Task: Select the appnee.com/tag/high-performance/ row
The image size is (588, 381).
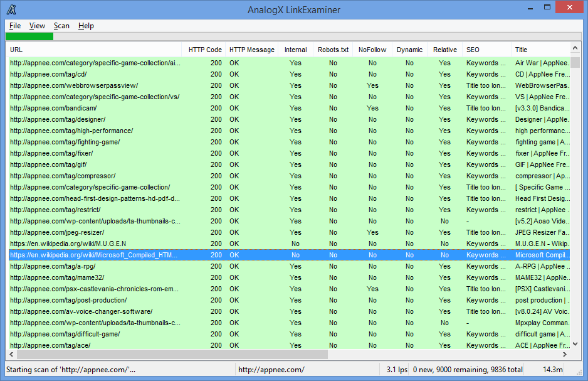Action: click(289, 131)
